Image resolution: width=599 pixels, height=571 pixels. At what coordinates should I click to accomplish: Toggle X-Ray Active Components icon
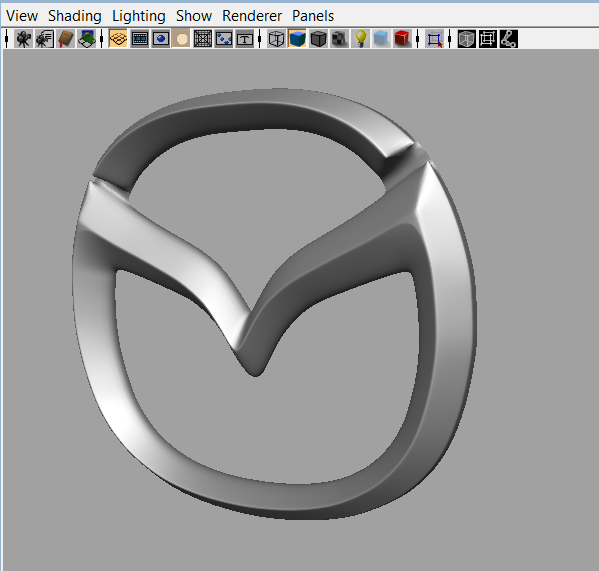pyautogui.click(x=487, y=39)
